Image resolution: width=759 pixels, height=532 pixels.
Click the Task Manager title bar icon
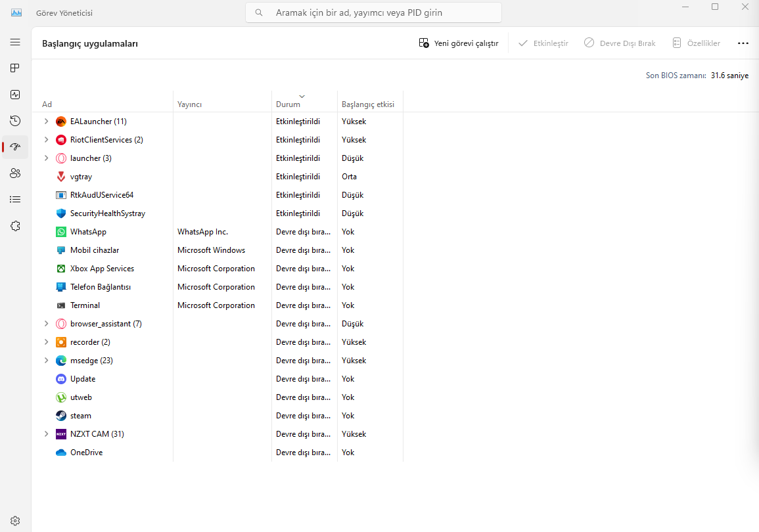[x=16, y=12]
